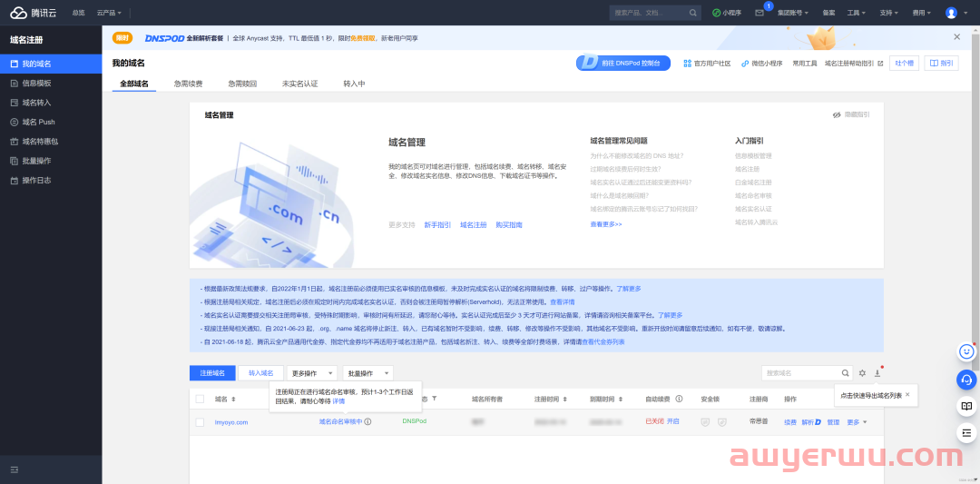Click the 转入域名 button

[261, 372]
